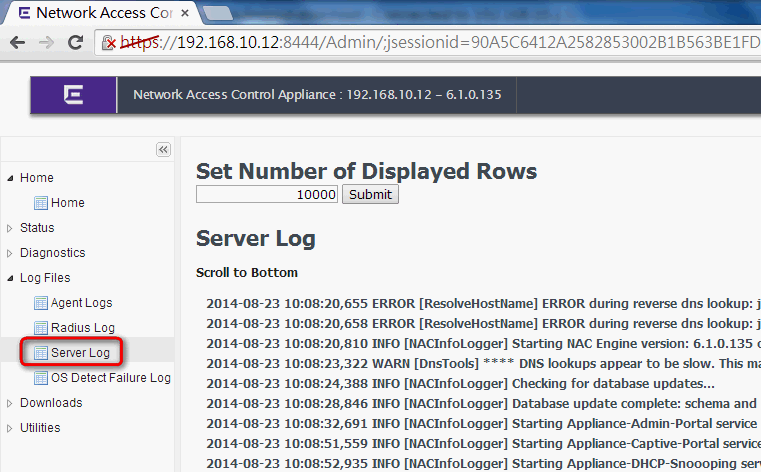Expand the Downloads tree node arrow
Viewport: 761px width, 472px height.
pyautogui.click(x=10, y=403)
